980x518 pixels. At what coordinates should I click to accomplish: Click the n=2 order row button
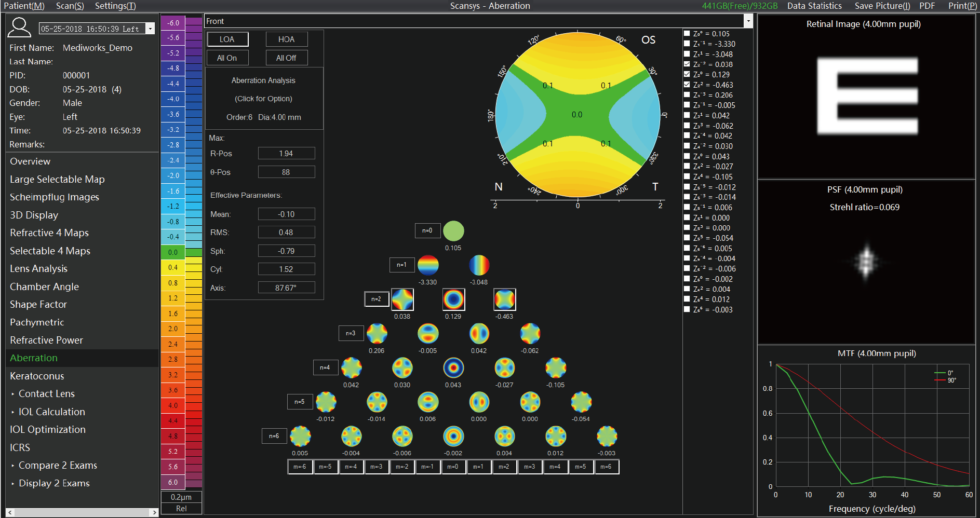[377, 299]
